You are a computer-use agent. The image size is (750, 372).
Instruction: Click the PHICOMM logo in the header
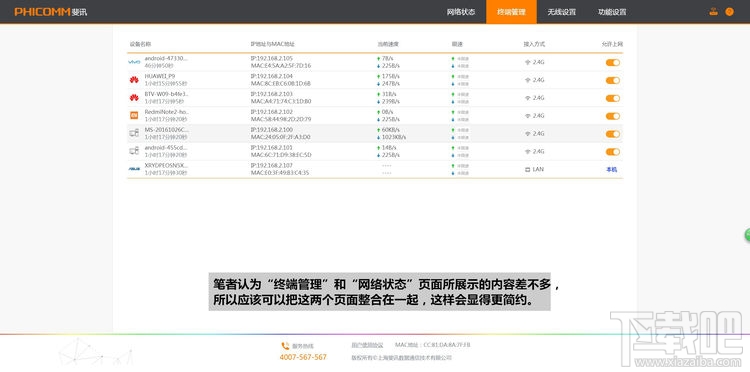click(x=51, y=11)
